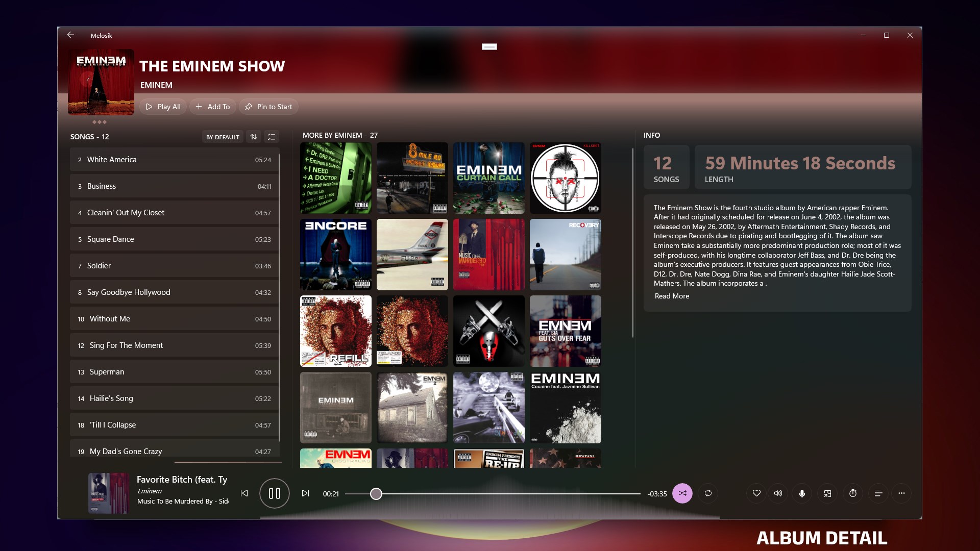Viewport: 980px width, 551px height.
Task: Open the Add To menu
Action: point(213,107)
